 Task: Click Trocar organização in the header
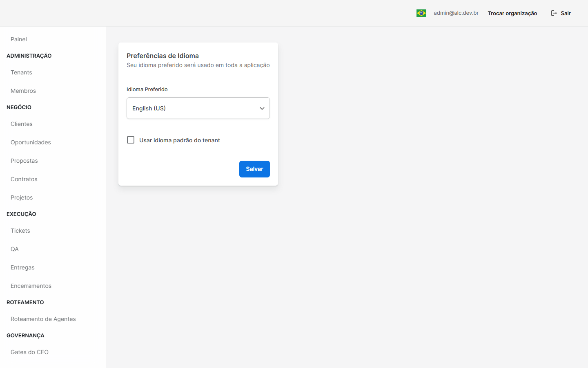point(512,13)
